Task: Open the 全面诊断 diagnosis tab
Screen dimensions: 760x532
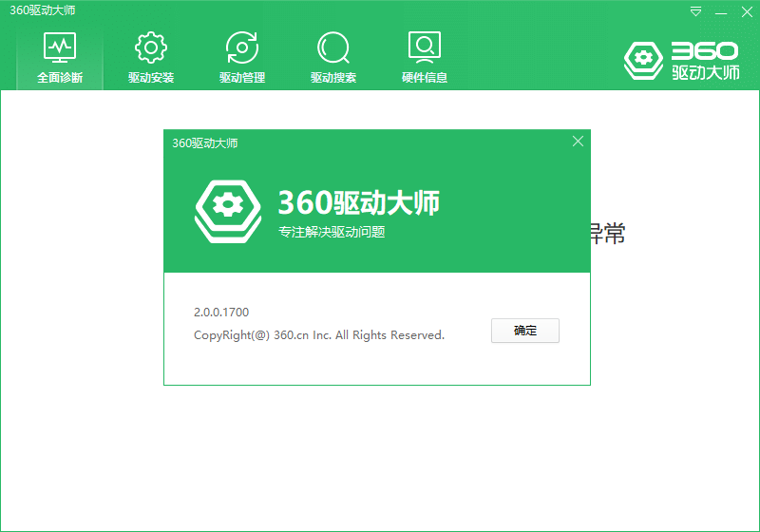Action: click(60, 58)
